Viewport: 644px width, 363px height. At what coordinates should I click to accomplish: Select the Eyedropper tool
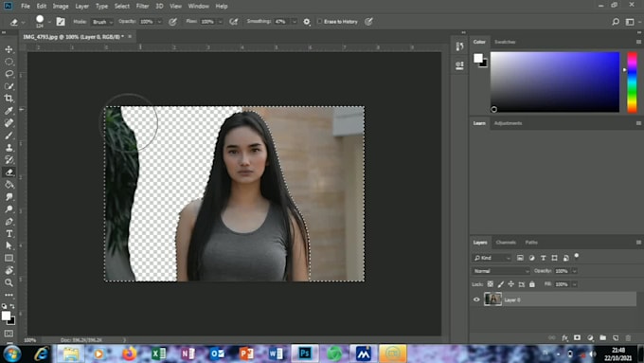tap(9, 111)
